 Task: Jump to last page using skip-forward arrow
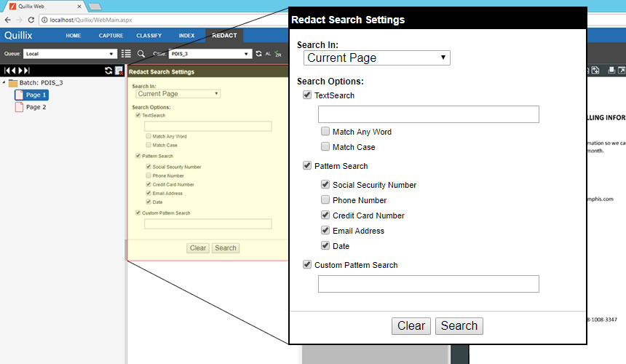pyautogui.click(x=26, y=71)
